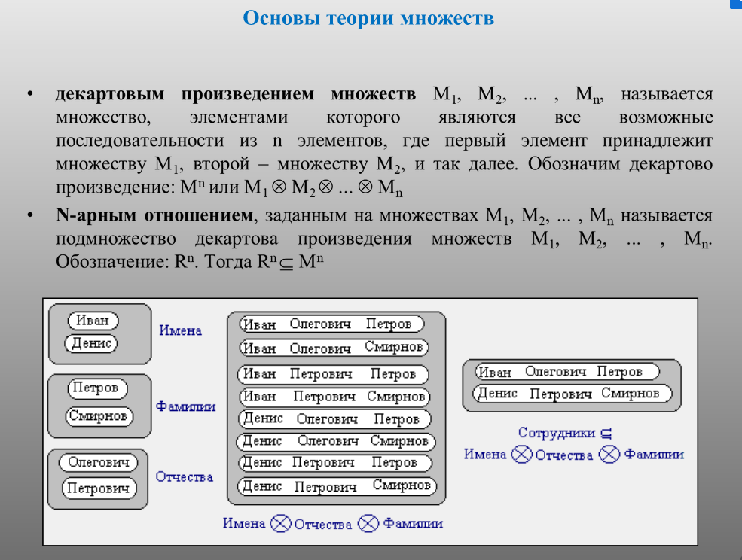Click "Иван Олегович Петров" in the Сотрудники subset box

pyautogui.click(x=567, y=372)
